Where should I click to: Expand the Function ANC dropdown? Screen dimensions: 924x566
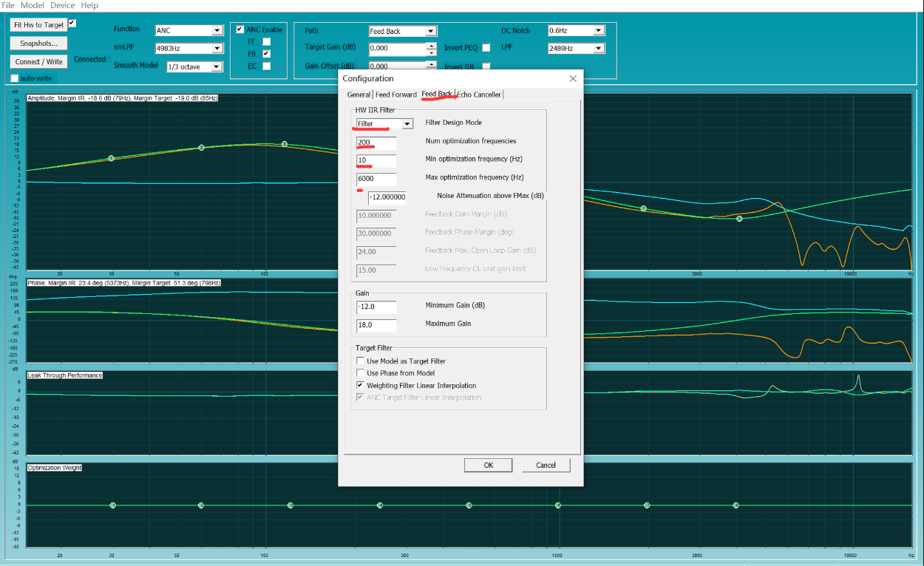tap(217, 31)
